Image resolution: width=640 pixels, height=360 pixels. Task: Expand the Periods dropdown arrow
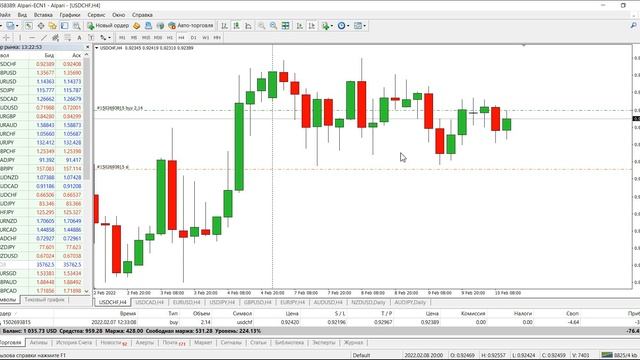click(x=348, y=26)
